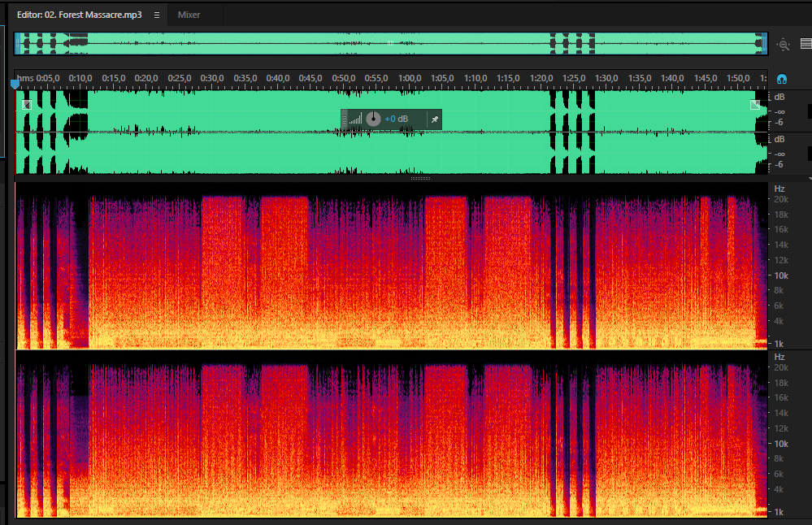This screenshot has width=812, height=525.
Task: Click the zoom out full magnifier icon
Action: [784, 45]
